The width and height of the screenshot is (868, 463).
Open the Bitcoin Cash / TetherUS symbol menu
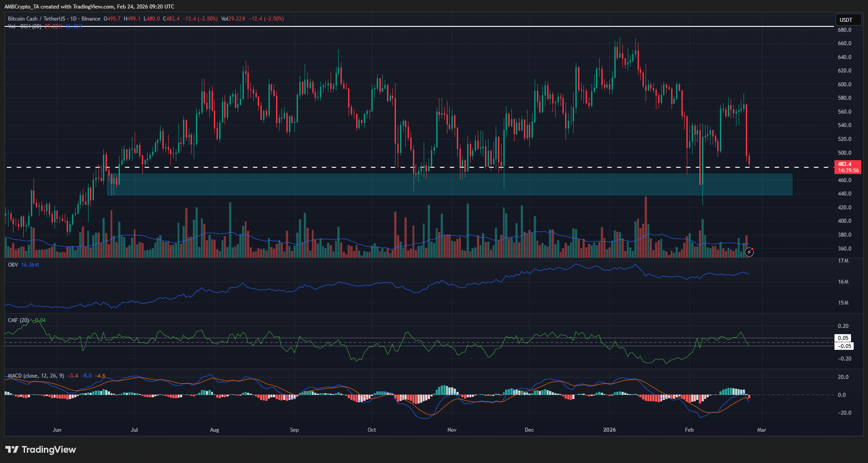click(36, 19)
